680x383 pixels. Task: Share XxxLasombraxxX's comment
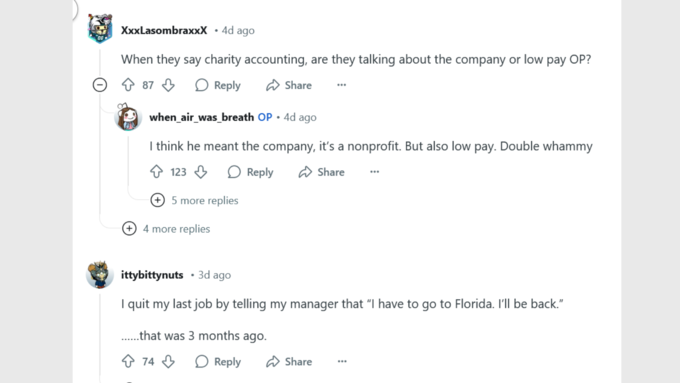pos(289,85)
